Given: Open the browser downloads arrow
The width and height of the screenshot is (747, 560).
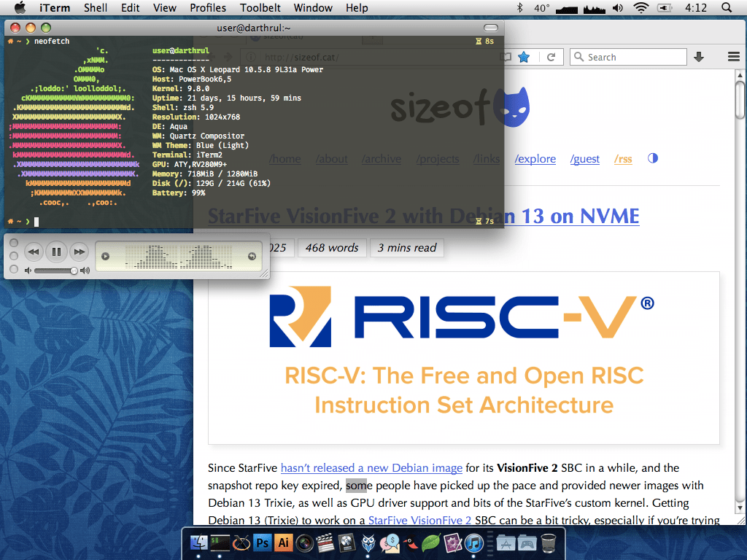Looking at the screenshot, I should click(x=699, y=57).
